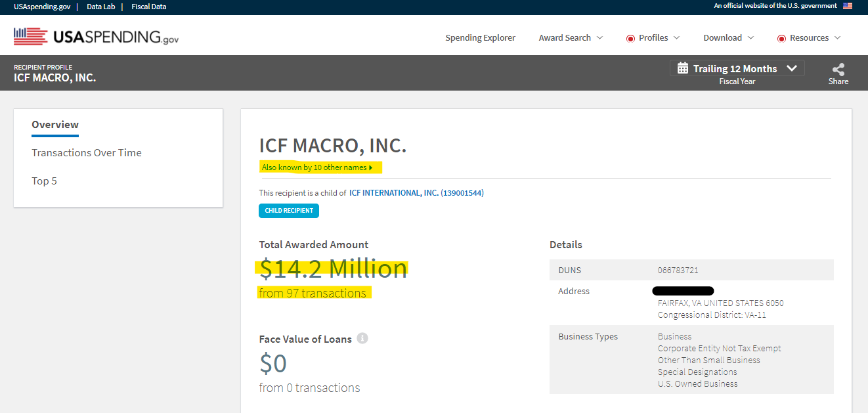Expand the Resources menu
The height and width of the screenshot is (413, 868).
tap(809, 38)
